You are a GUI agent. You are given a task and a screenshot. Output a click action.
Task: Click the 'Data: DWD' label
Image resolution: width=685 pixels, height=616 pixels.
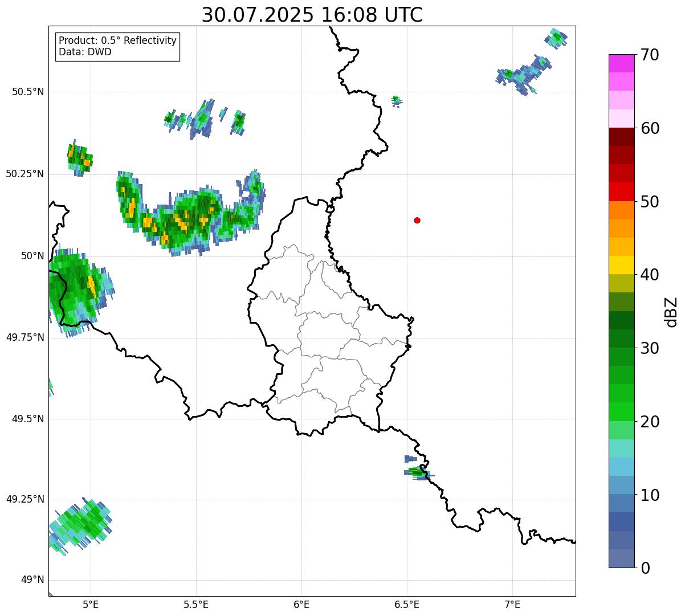85,52
